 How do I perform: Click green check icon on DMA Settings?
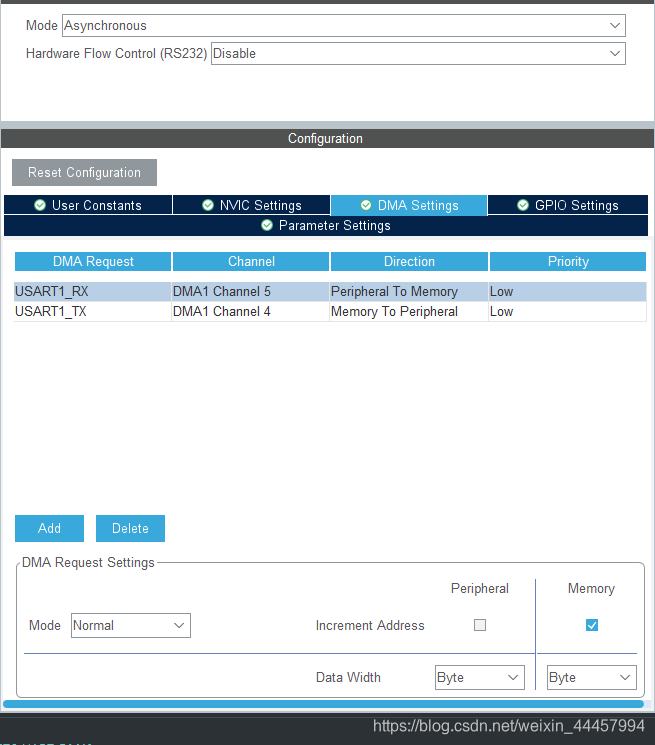(366, 205)
